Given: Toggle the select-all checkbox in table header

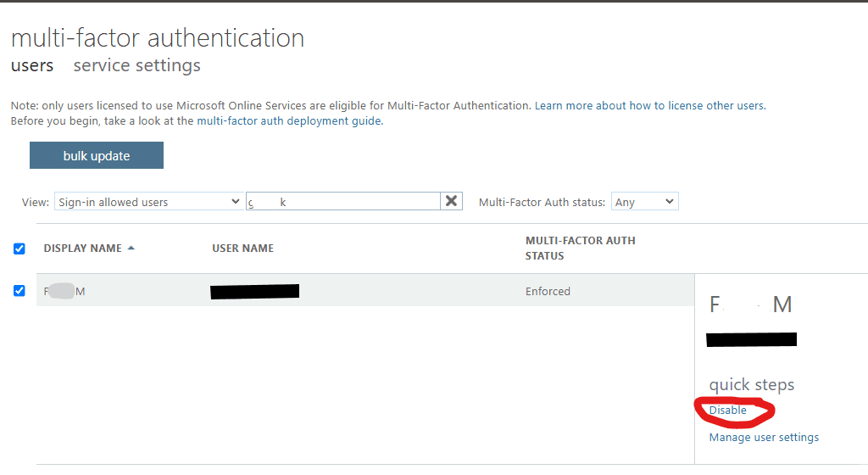Looking at the screenshot, I should [x=19, y=249].
